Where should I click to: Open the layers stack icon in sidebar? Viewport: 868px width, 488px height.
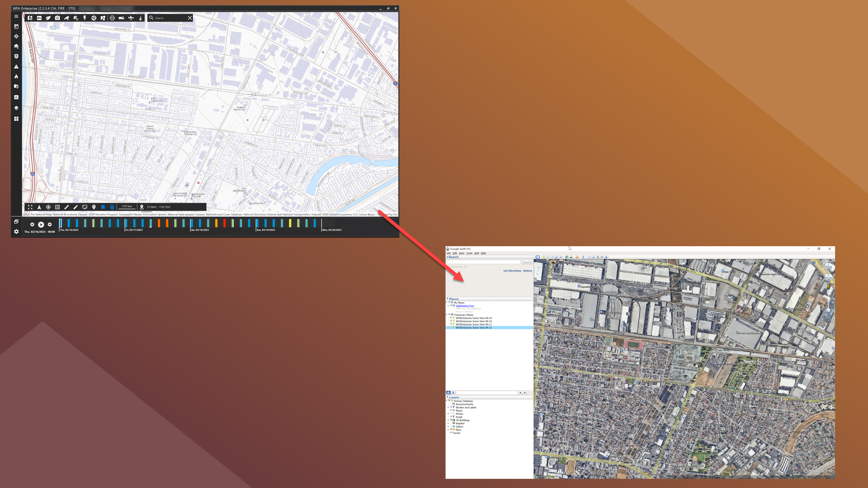16,108
